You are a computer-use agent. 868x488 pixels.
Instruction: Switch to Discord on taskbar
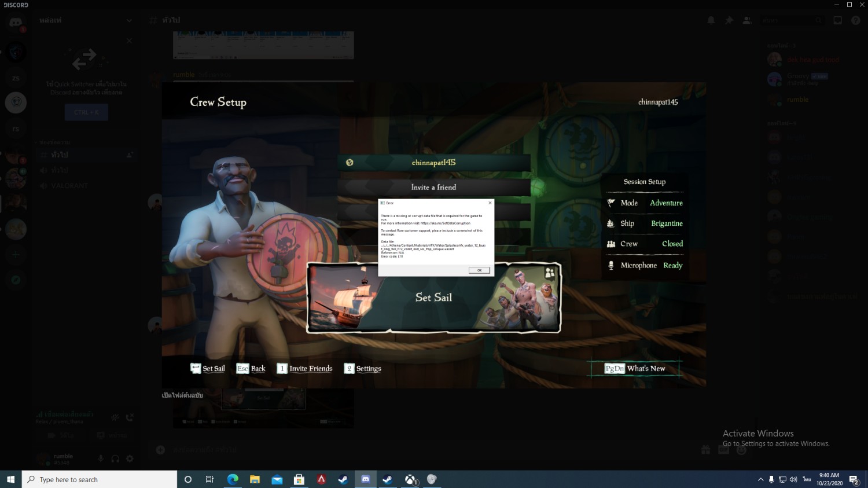click(366, 479)
